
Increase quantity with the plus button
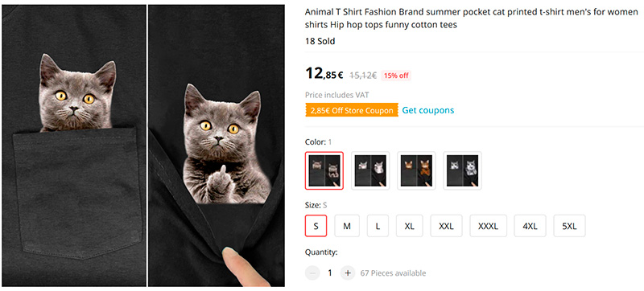348,273
